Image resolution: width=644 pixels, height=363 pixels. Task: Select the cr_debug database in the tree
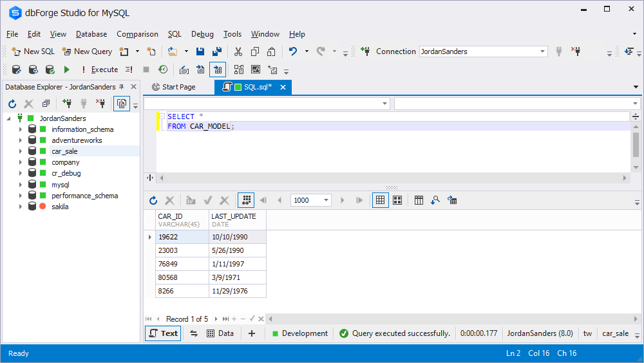pyautogui.click(x=66, y=173)
